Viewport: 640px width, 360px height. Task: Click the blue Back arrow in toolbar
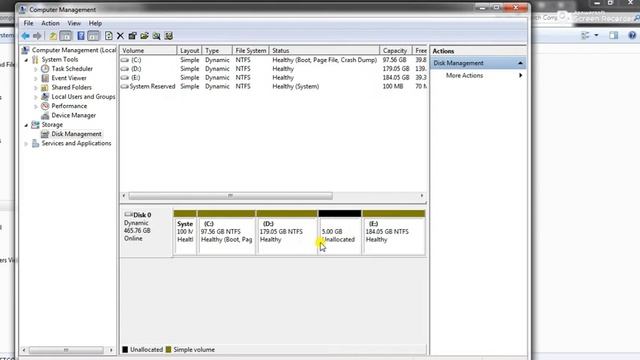click(x=25, y=36)
